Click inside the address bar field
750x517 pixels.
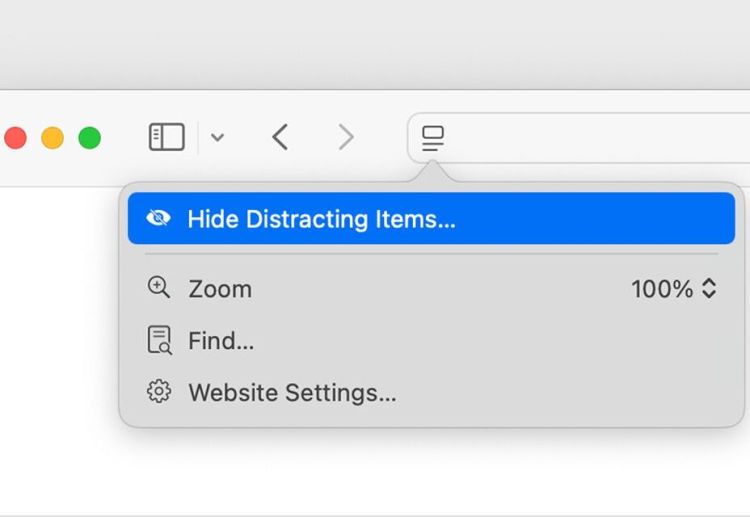pyautogui.click(x=600, y=138)
